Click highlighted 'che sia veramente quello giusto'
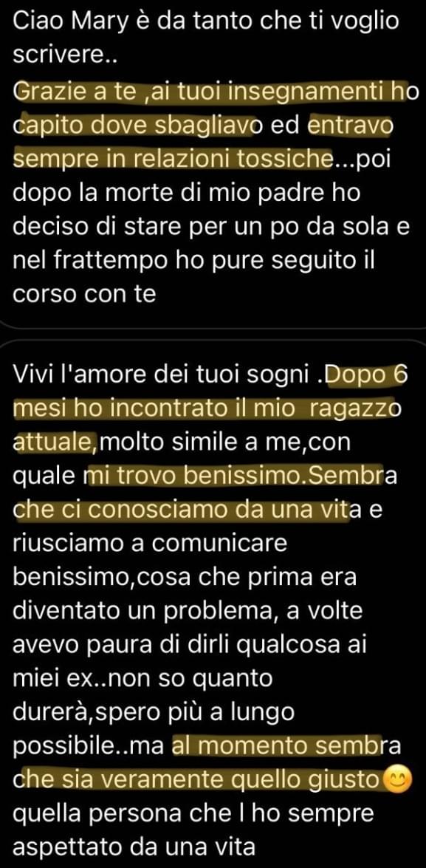This screenshot has height=868, width=426. 199,780
